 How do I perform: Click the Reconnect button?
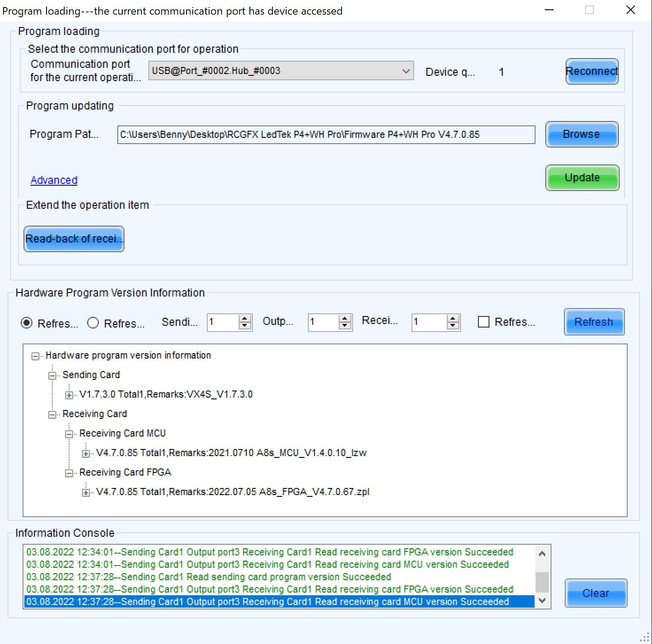pyautogui.click(x=592, y=71)
